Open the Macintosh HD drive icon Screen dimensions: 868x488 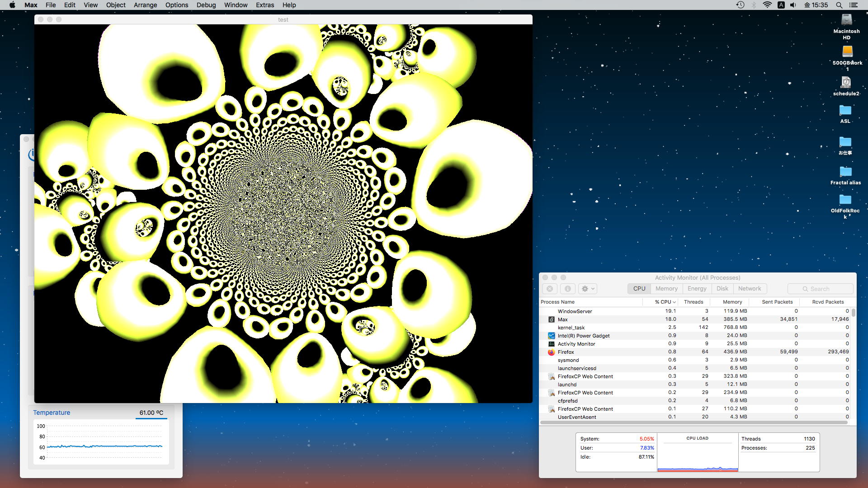point(846,20)
